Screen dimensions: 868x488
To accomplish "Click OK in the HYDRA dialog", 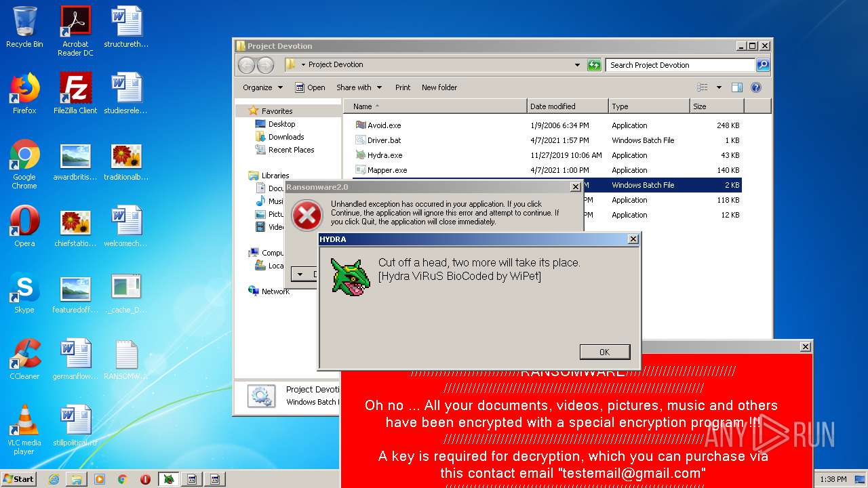I will point(605,352).
